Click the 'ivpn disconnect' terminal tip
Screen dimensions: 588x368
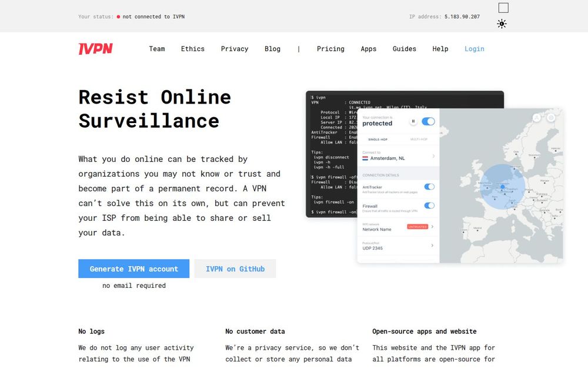[x=331, y=157]
